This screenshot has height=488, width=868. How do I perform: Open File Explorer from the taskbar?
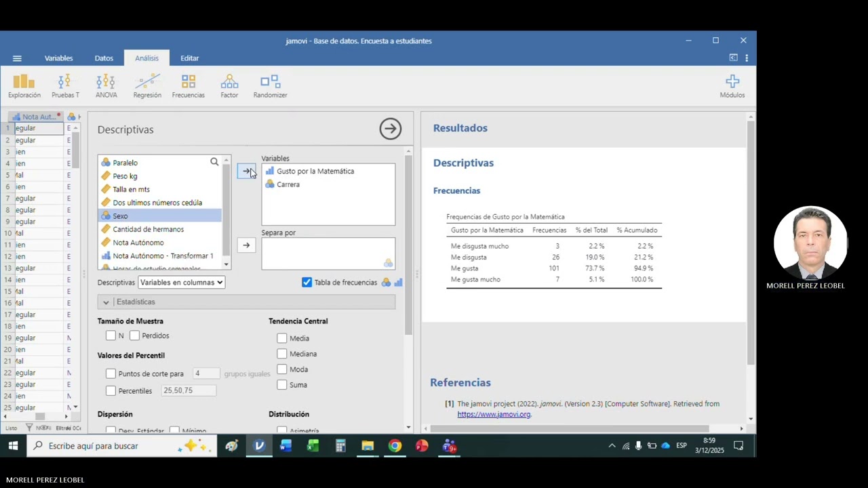(x=368, y=446)
